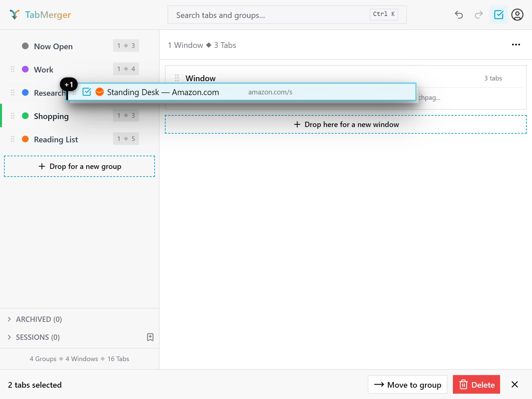The width and height of the screenshot is (532, 399).
Task: Click the drag handle beside Research group
Action: pyautogui.click(x=13, y=92)
